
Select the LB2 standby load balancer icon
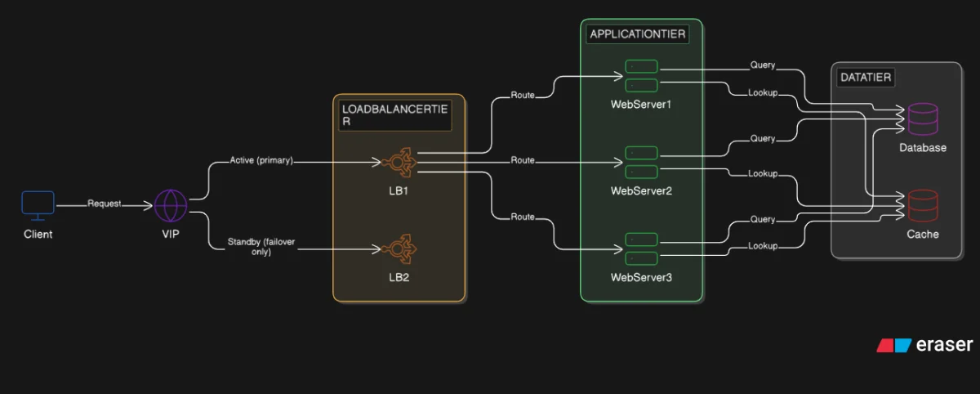click(x=399, y=248)
